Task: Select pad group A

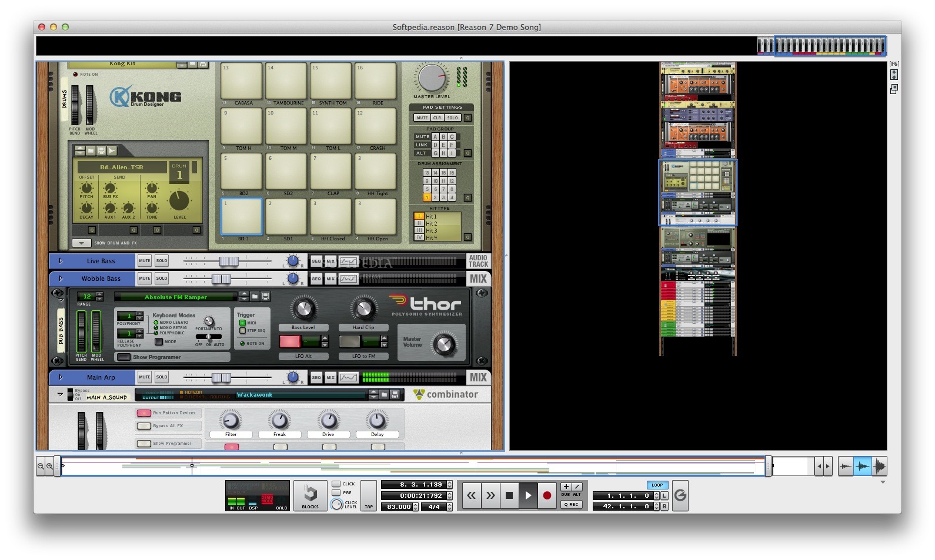Action: (x=435, y=136)
